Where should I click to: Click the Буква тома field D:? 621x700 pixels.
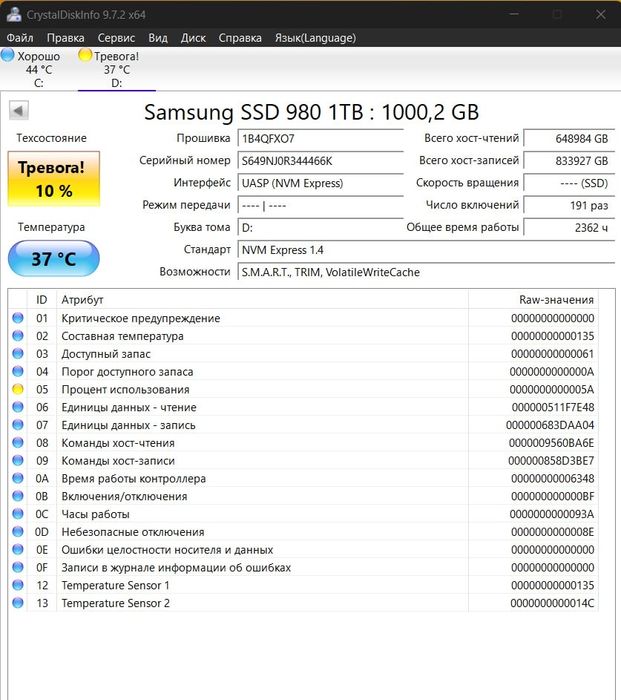click(x=321, y=228)
